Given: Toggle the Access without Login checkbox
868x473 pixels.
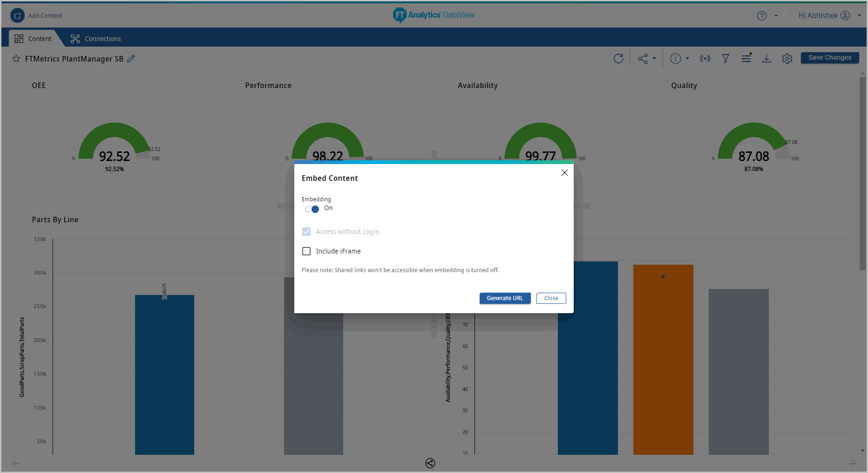Looking at the screenshot, I should [306, 232].
